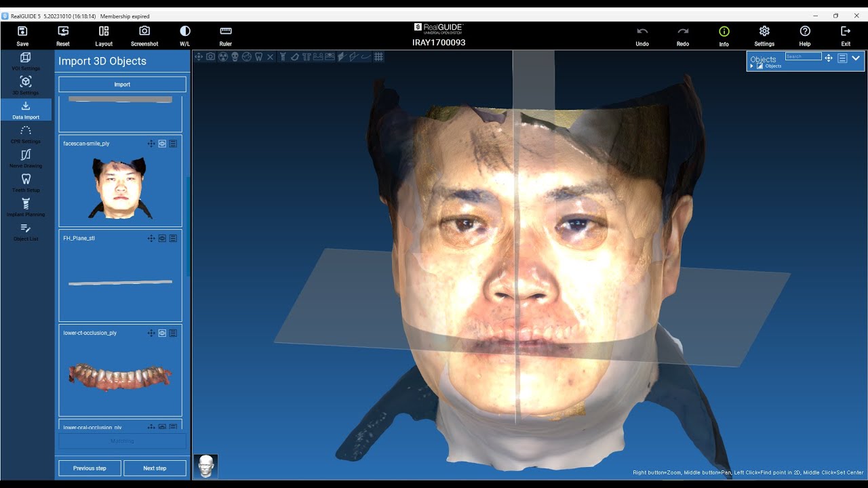Toggle the filled clipping plane icon
The height and width of the screenshot is (488, 868).
point(342,57)
